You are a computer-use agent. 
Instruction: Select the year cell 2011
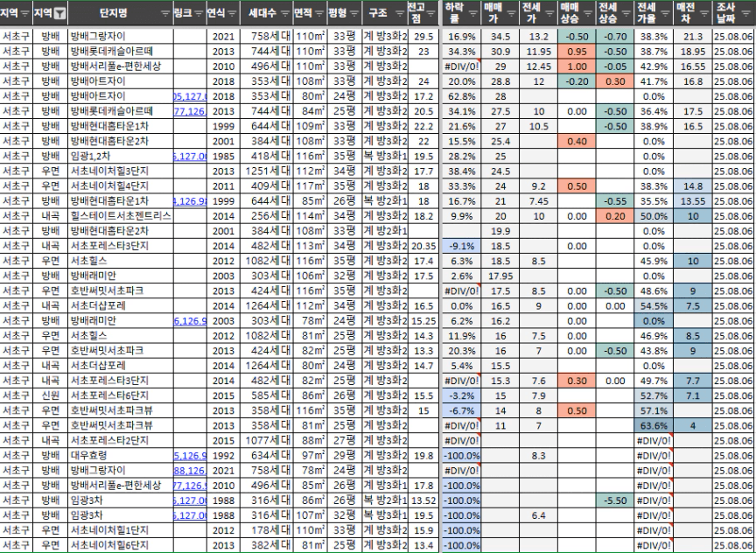(x=223, y=186)
